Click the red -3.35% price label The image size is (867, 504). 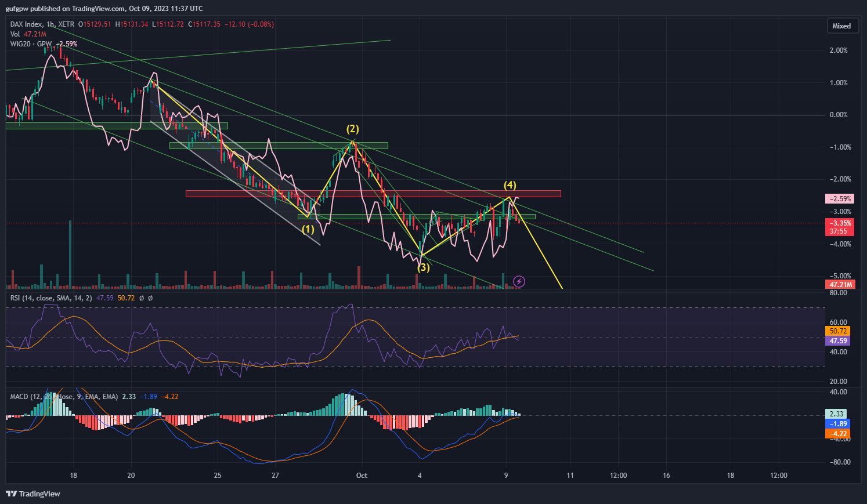[x=839, y=223]
